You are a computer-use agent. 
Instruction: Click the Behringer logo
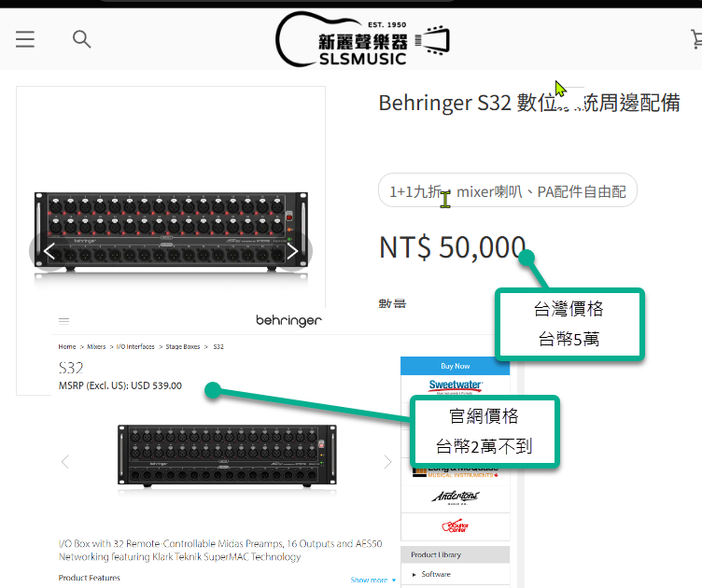288,320
